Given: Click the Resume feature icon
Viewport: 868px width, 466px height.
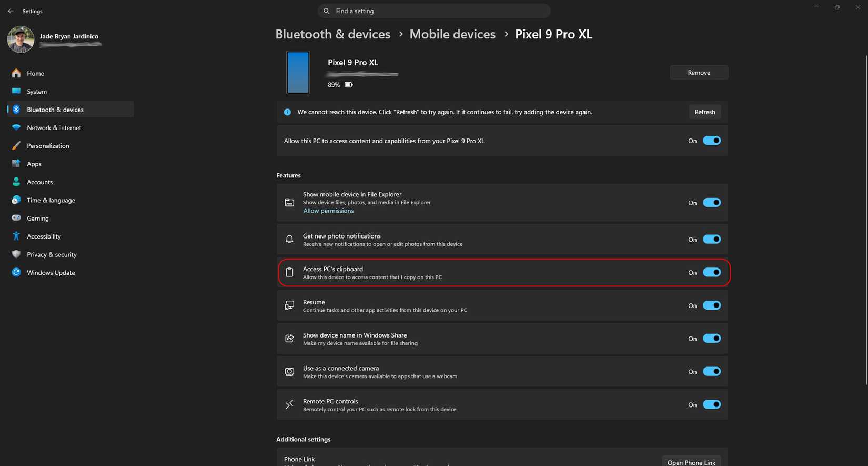Looking at the screenshot, I should point(289,305).
